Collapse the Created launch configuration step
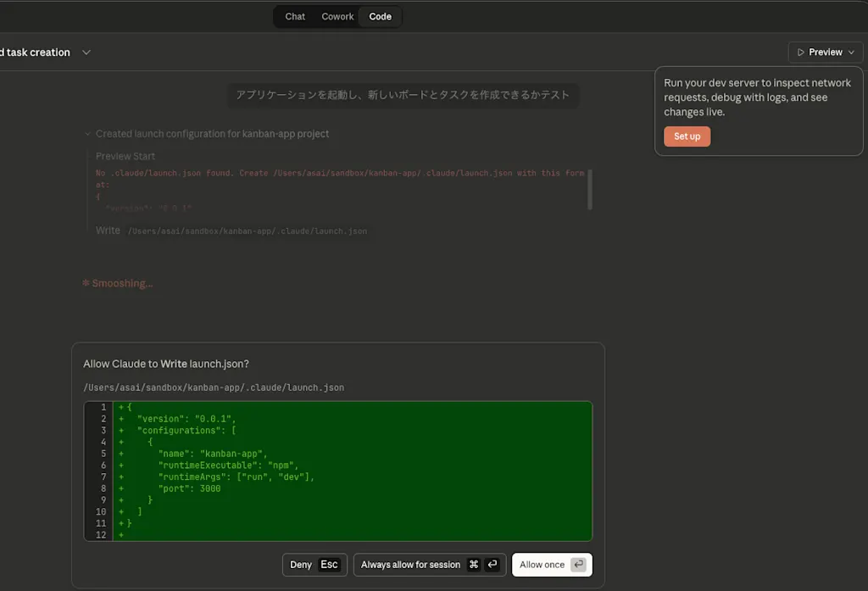The width and height of the screenshot is (868, 591). point(87,134)
